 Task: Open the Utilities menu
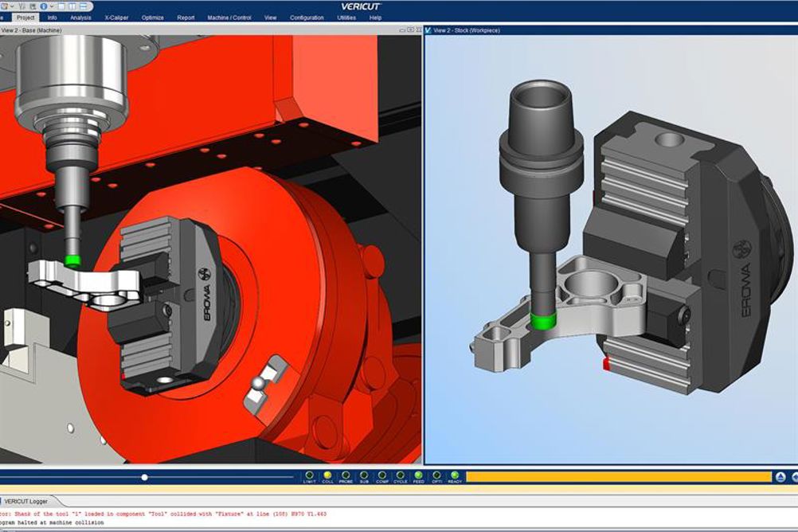(x=346, y=18)
